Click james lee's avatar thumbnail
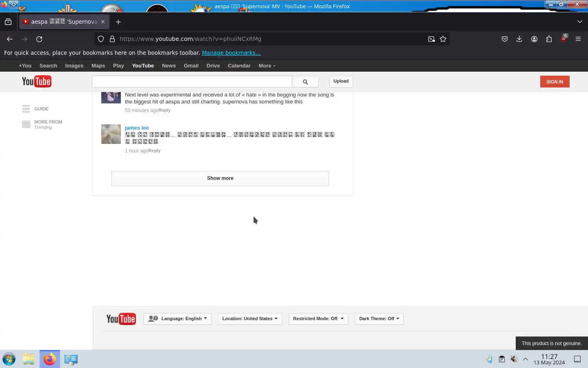The image size is (588, 368). [x=111, y=134]
